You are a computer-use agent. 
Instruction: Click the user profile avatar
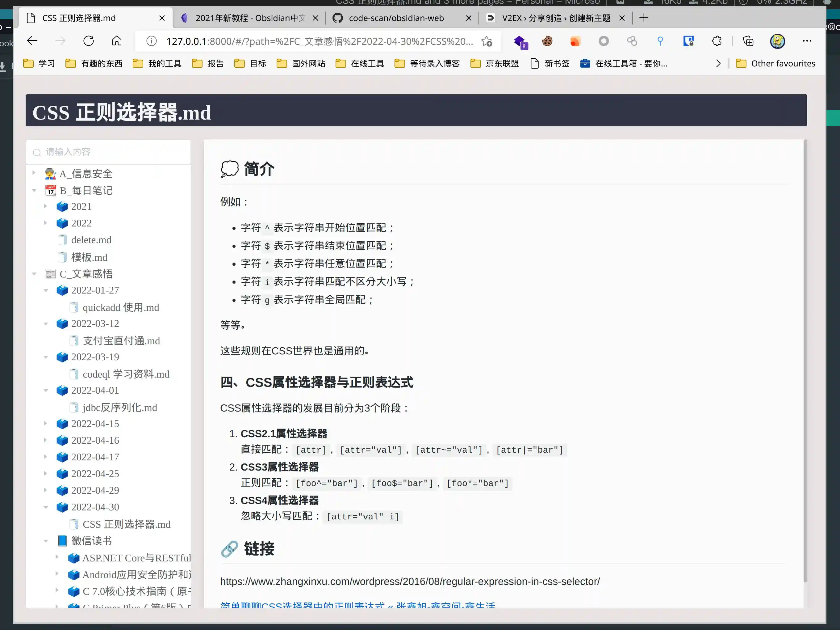pyautogui.click(x=777, y=41)
